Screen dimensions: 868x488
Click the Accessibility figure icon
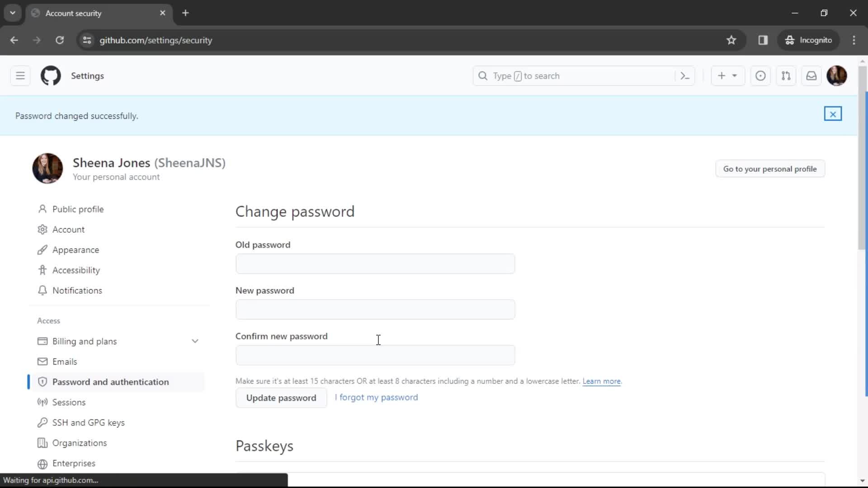[x=42, y=270]
